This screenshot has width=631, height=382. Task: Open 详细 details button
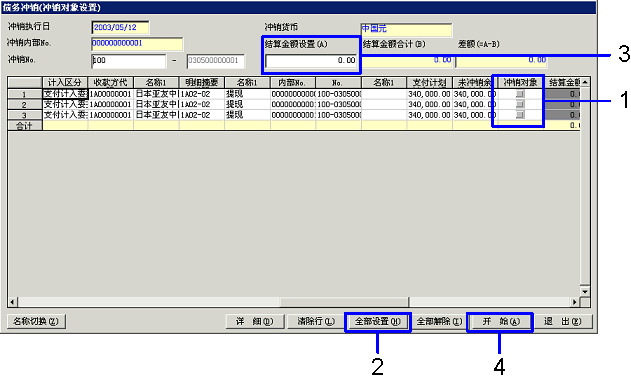coord(255,322)
